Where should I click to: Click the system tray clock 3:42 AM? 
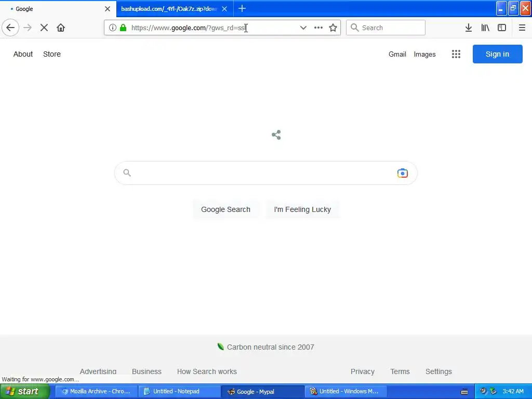(x=513, y=391)
